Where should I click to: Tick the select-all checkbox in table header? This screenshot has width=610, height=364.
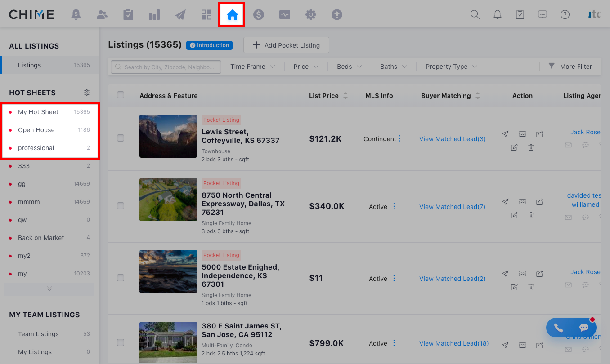[121, 95]
